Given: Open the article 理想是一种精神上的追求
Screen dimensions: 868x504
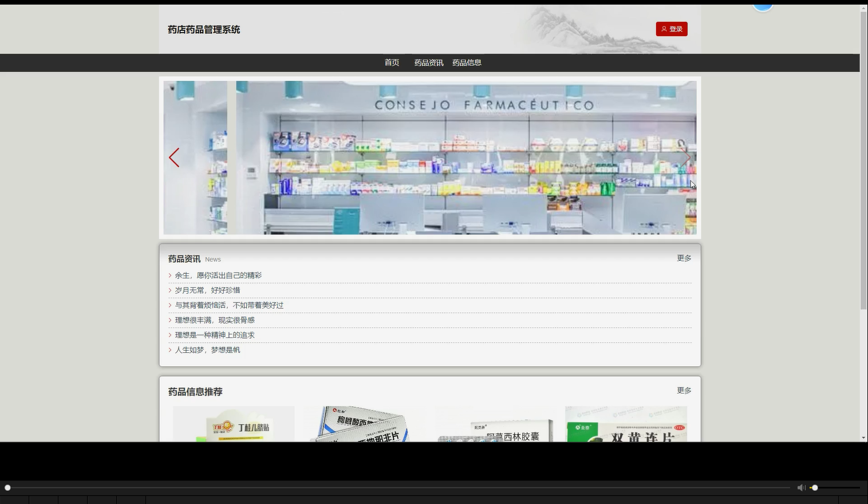Looking at the screenshot, I should (215, 334).
